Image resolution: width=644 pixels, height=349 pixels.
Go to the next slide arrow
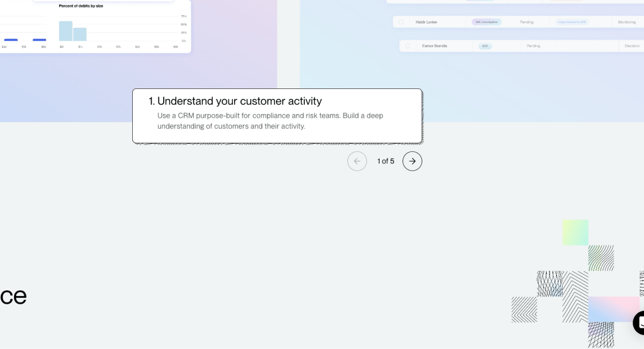[412, 161]
